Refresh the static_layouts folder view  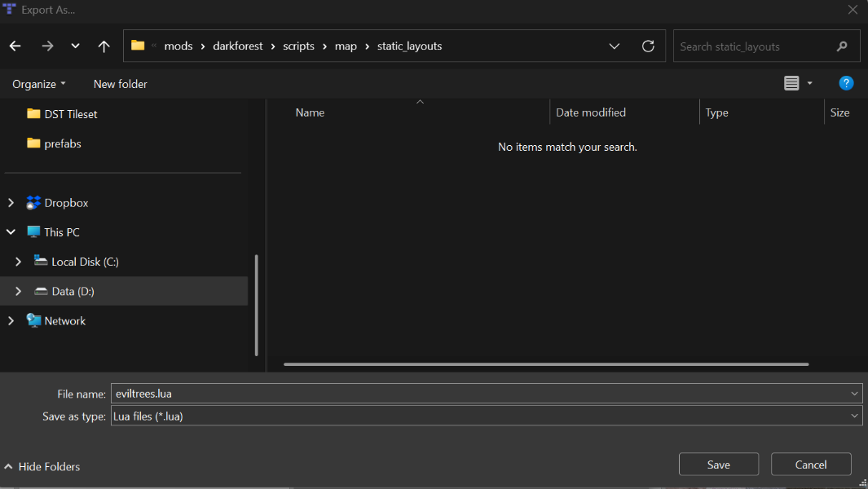tap(648, 46)
